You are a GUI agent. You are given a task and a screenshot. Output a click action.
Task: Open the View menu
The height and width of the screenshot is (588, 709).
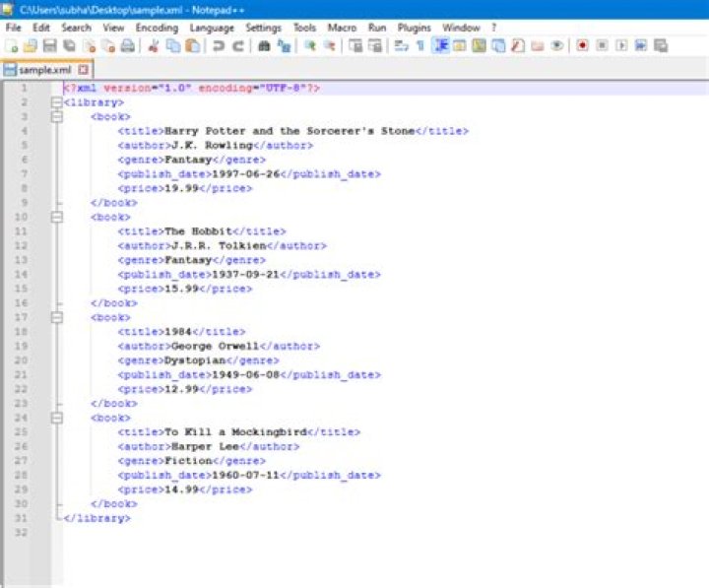113,28
